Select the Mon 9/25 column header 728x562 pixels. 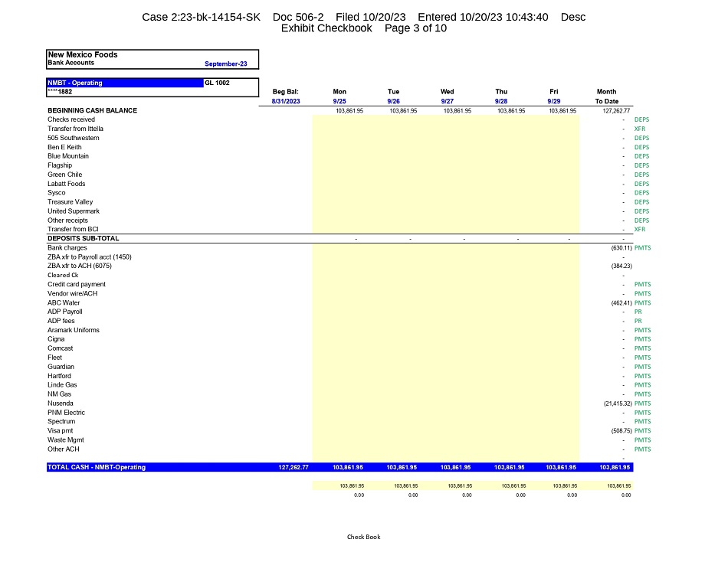[x=339, y=96]
